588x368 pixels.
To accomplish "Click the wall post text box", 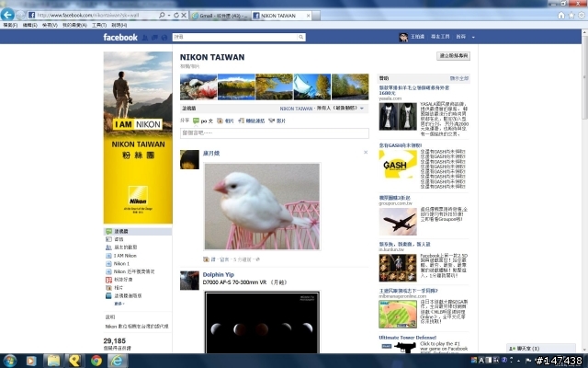I will click(x=274, y=132).
